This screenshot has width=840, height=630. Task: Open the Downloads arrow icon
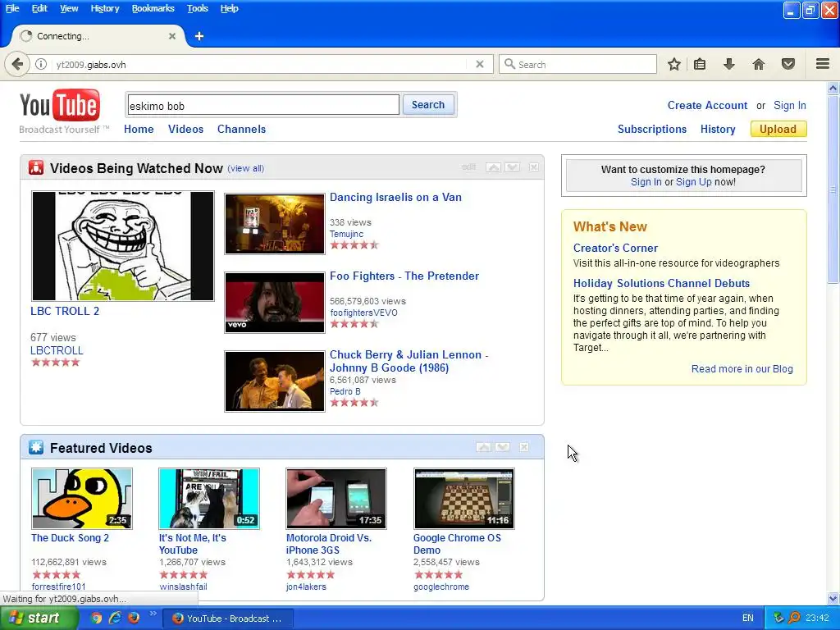[x=729, y=64]
